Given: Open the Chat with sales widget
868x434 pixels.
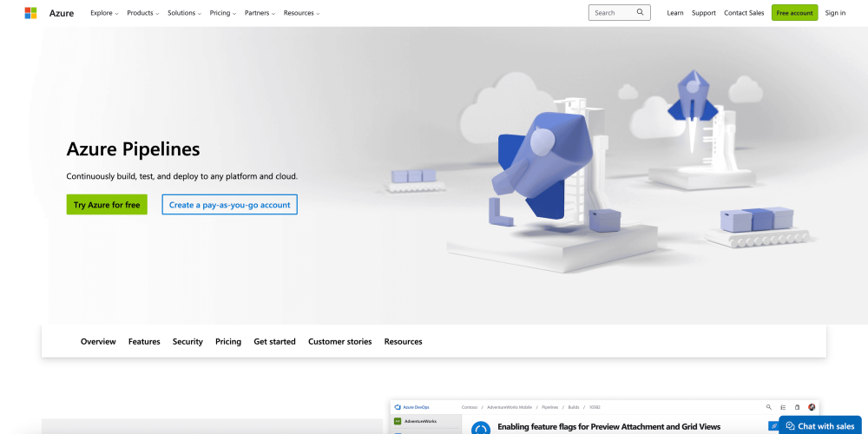Looking at the screenshot, I should (x=820, y=425).
